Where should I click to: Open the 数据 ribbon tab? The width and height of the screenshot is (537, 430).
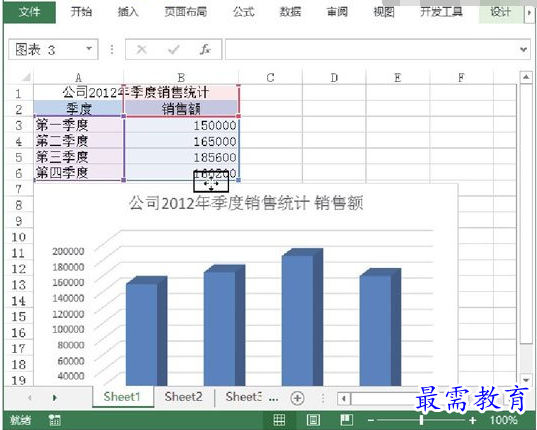(x=290, y=12)
